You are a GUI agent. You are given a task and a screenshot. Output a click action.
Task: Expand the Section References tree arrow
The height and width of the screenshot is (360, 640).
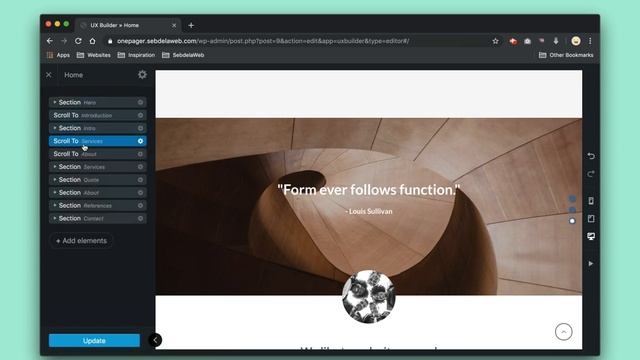coord(55,205)
